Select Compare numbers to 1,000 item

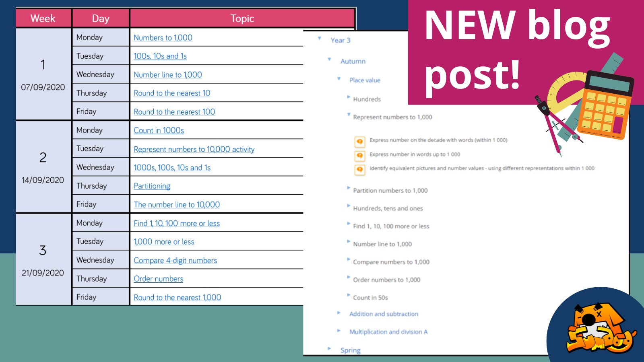click(391, 262)
